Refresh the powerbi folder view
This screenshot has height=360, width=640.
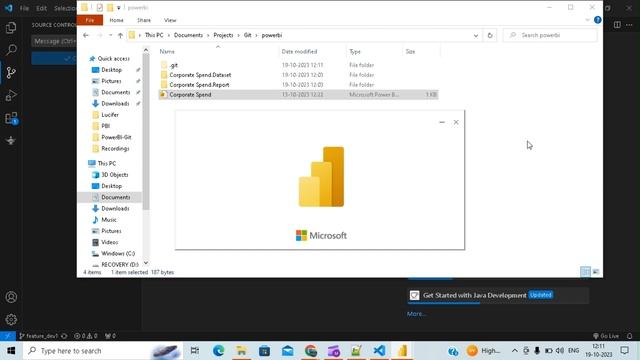pyautogui.click(x=490, y=36)
